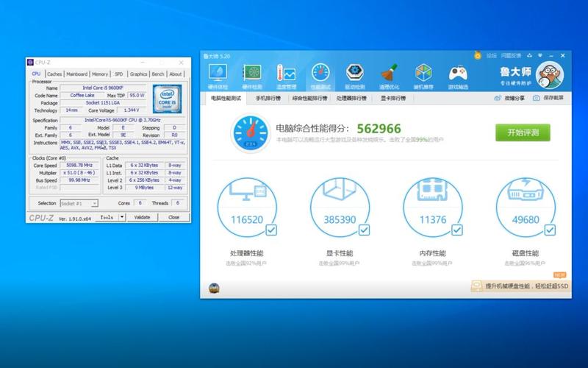Click the memory performance circle with 11376
588x368 pixels.
(433, 208)
